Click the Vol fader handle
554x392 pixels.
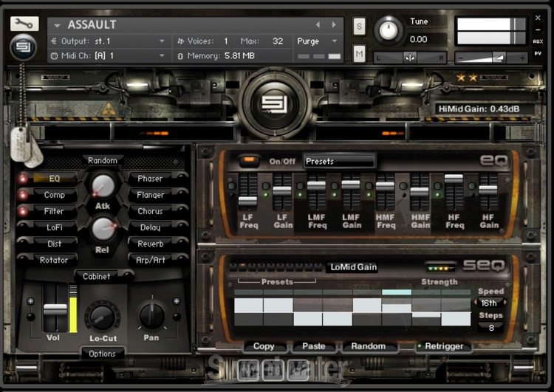point(55,309)
